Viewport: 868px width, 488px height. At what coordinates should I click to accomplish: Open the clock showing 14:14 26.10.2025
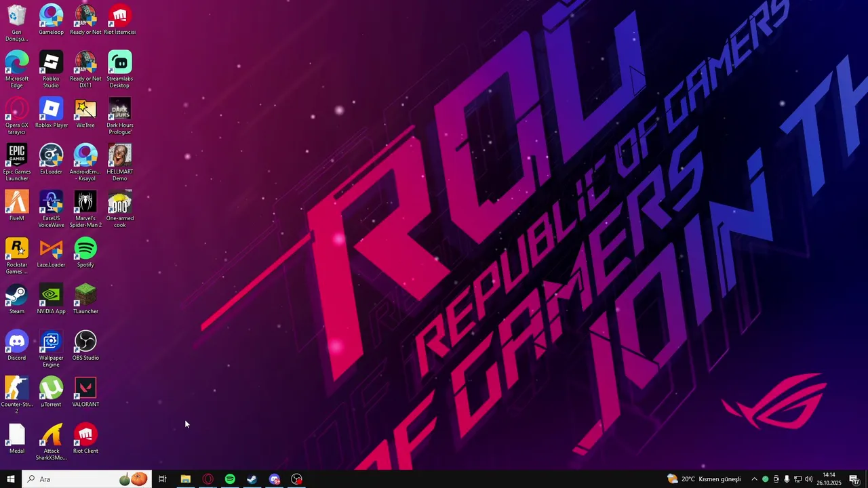click(x=829, y=479)
